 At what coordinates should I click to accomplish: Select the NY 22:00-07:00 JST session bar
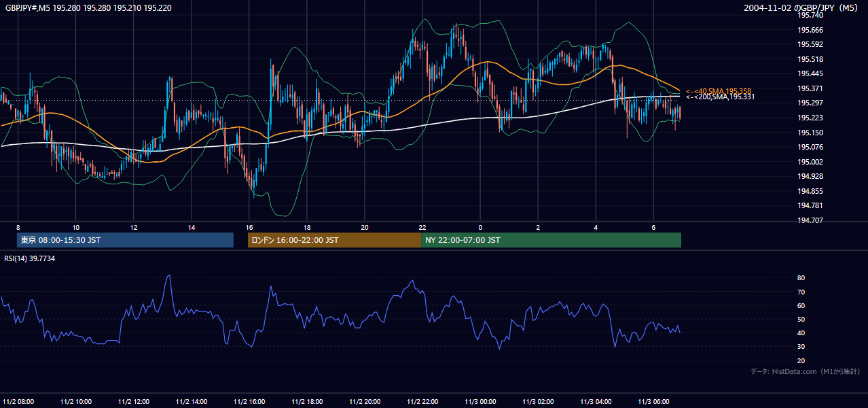(551, 240)
